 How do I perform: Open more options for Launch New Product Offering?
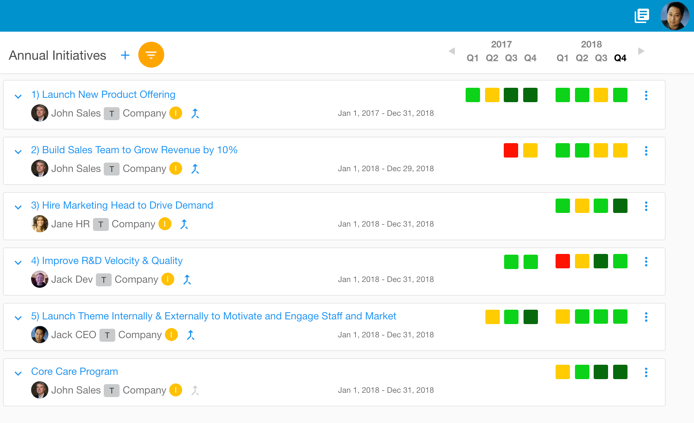tap(646, 96)
